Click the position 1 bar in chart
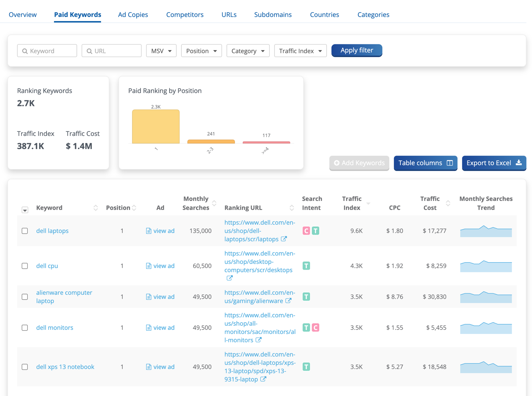 (156, 126)
